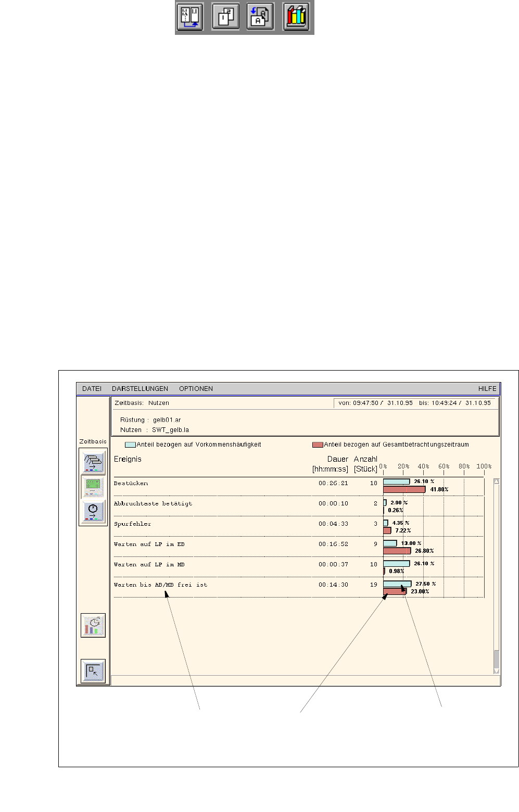
Task: Click the red 41.80% bar for Bestücken
Action: [404, 489]
